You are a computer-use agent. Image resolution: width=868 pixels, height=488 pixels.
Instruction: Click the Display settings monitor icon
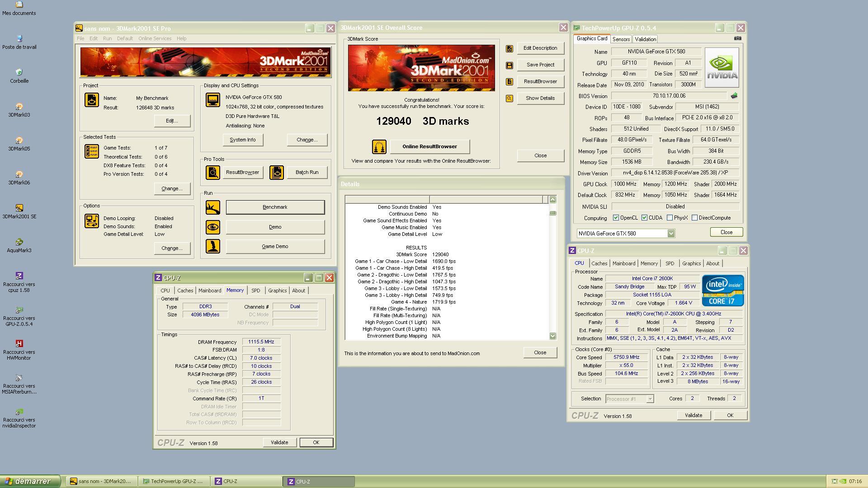(213, 100)
